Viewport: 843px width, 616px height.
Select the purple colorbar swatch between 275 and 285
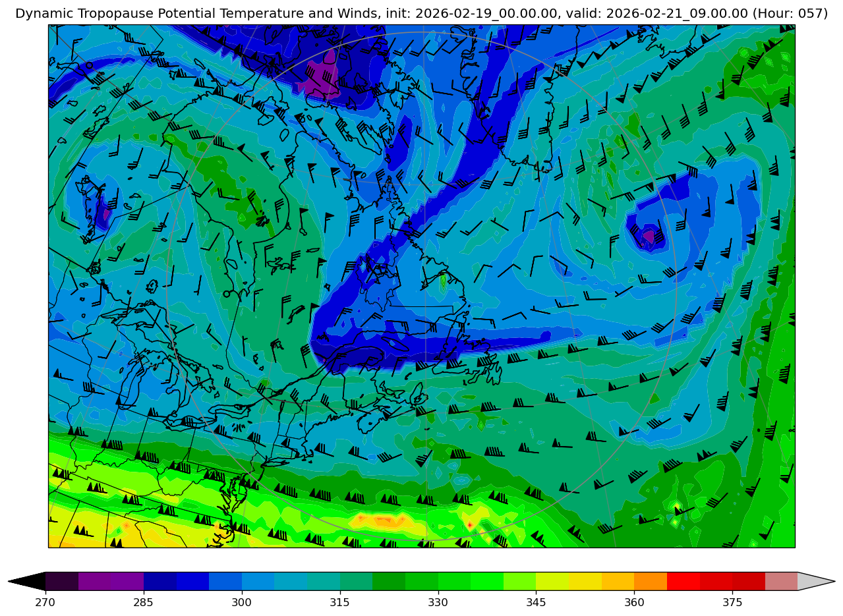click(x=111, y=581)
